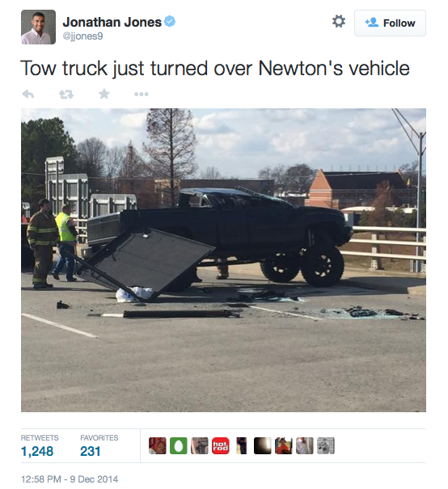
Task: Open the gear settings dropdown
Action: [339, 22]
